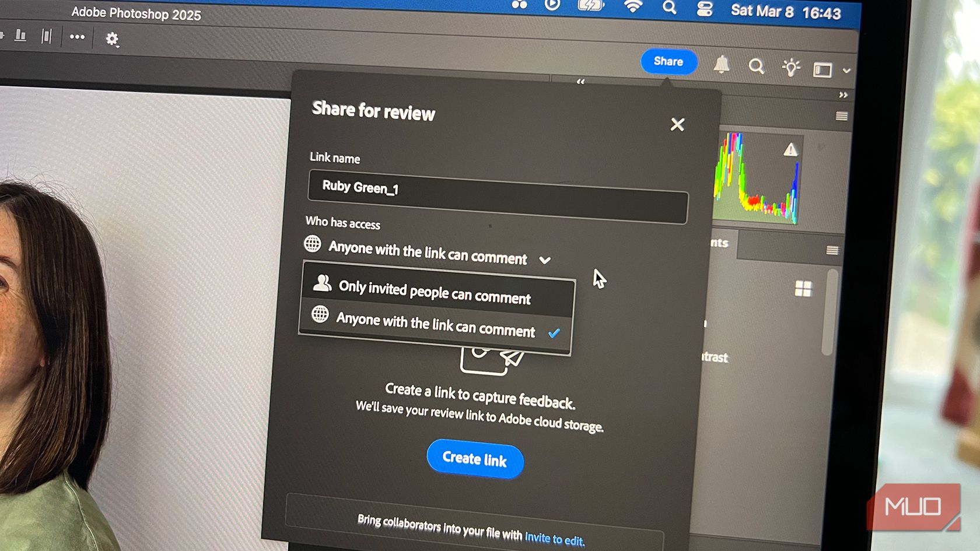The image size is (980, 551).
Task: Expand the chevron next to the workspace icon
Action: (846, 71)
